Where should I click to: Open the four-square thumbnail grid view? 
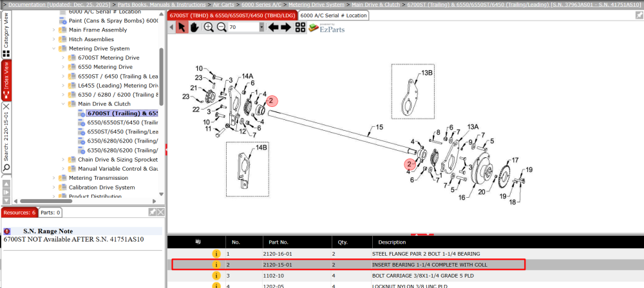(300, 28)
